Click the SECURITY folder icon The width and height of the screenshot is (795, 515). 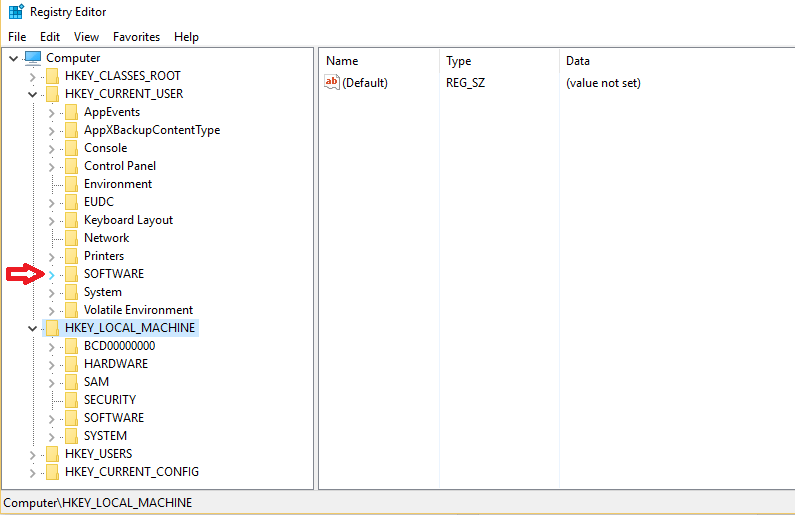pyautogui.click(x=71, y=400)
